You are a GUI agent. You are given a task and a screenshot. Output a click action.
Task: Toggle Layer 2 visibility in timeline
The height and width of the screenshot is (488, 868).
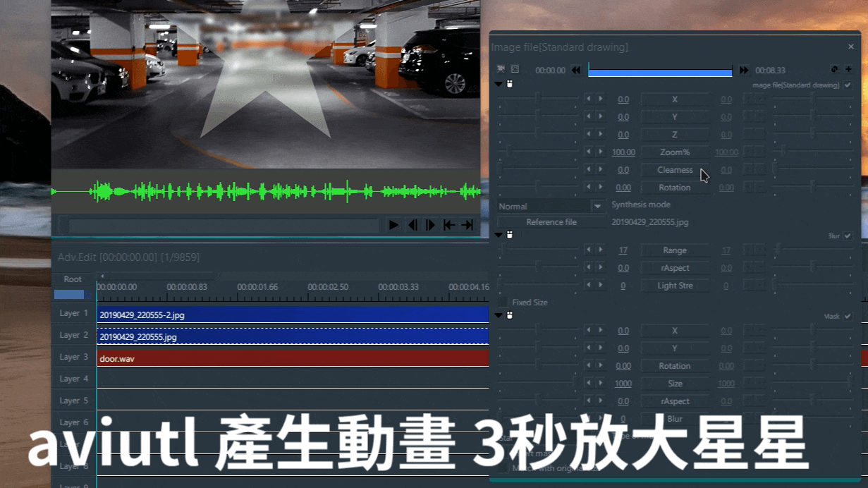73,335
